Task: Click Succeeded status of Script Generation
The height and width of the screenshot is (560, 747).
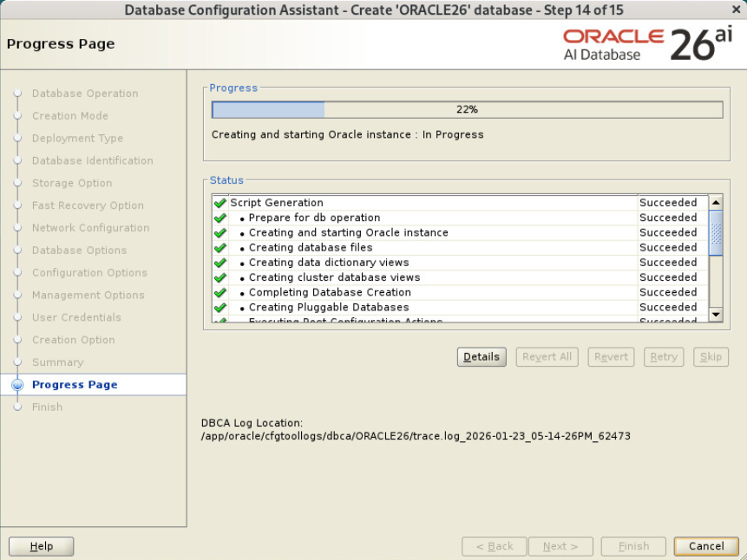Action: 668,203
